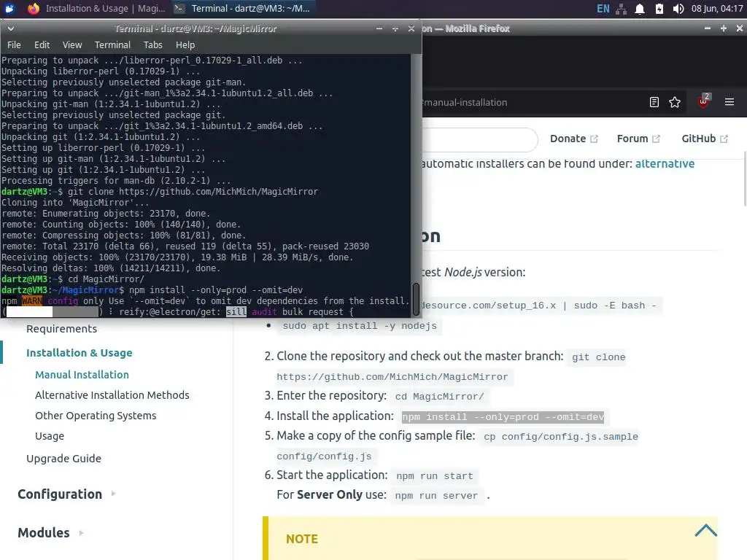The width and height of the screenshot is (747, 560).
Task: Click the Configuration sidebar heading
Action: (60, 494)
